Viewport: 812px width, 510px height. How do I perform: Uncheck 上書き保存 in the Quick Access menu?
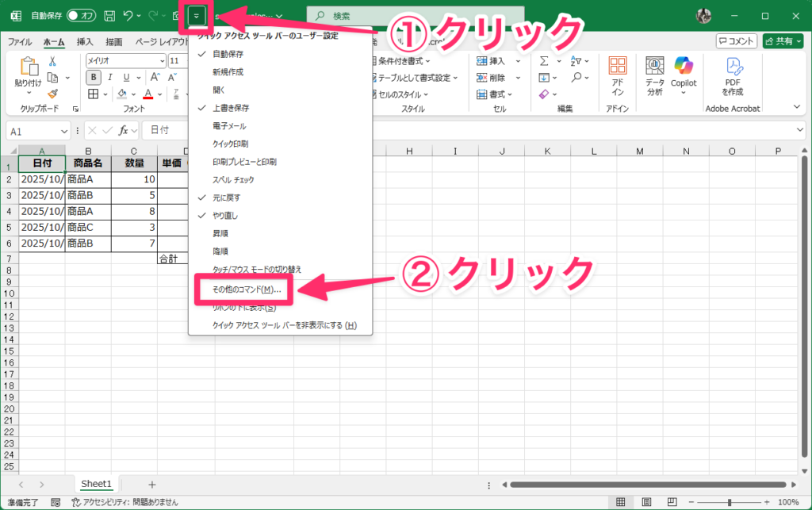[x=230, y=108]
